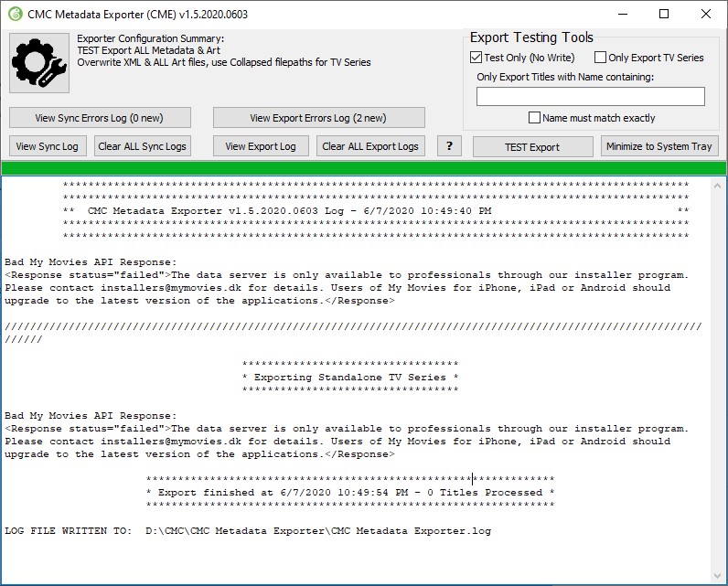Click the first 'Bad My Movies API Response:' line
This screenshot has width=728, height=586.
[x=91, y=262]
